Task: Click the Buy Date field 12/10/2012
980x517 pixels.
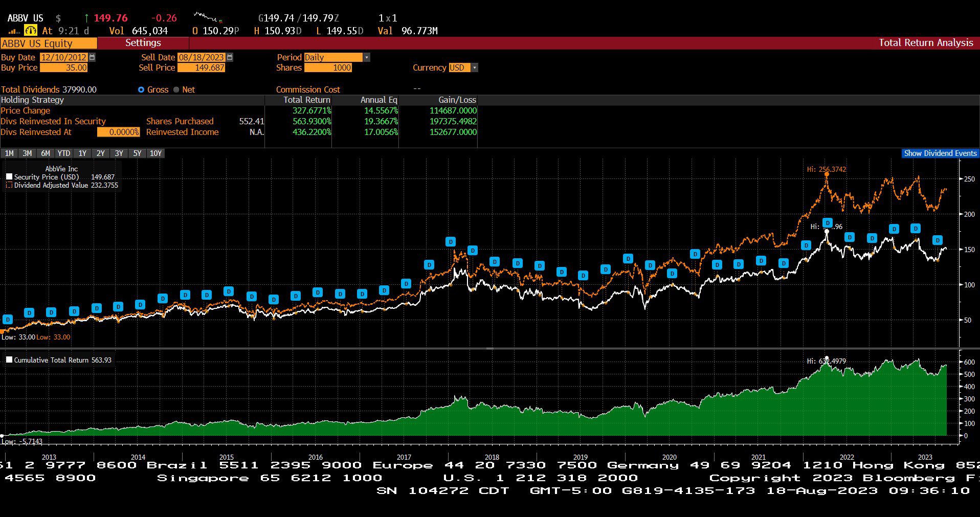Action: (x=64, y=57)
